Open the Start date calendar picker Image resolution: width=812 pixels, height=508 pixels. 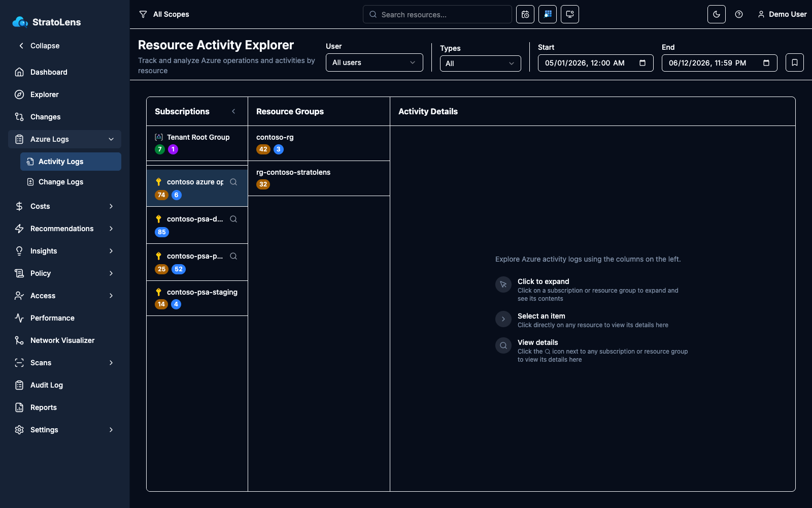pos(642,63)
